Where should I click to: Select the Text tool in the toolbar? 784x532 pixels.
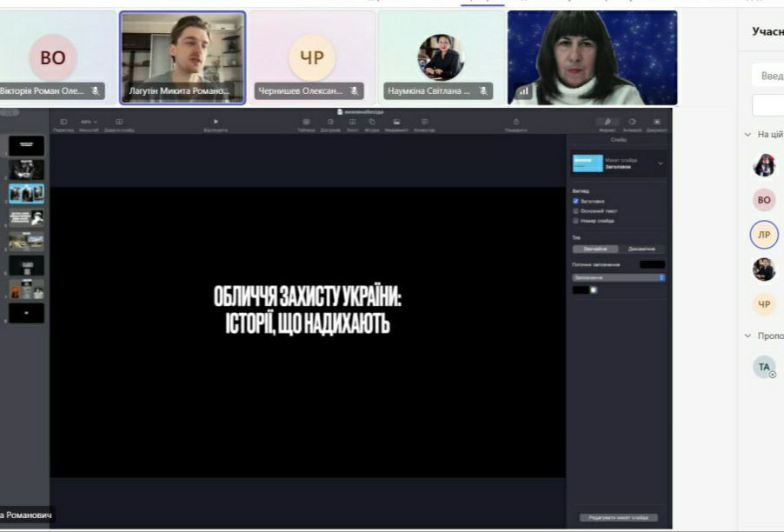coord(352,121)
